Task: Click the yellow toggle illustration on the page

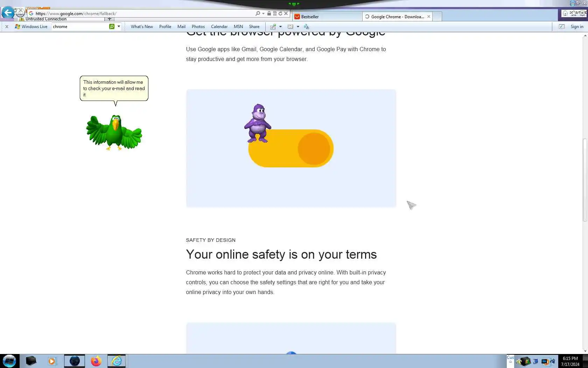Action: (291, 148)
